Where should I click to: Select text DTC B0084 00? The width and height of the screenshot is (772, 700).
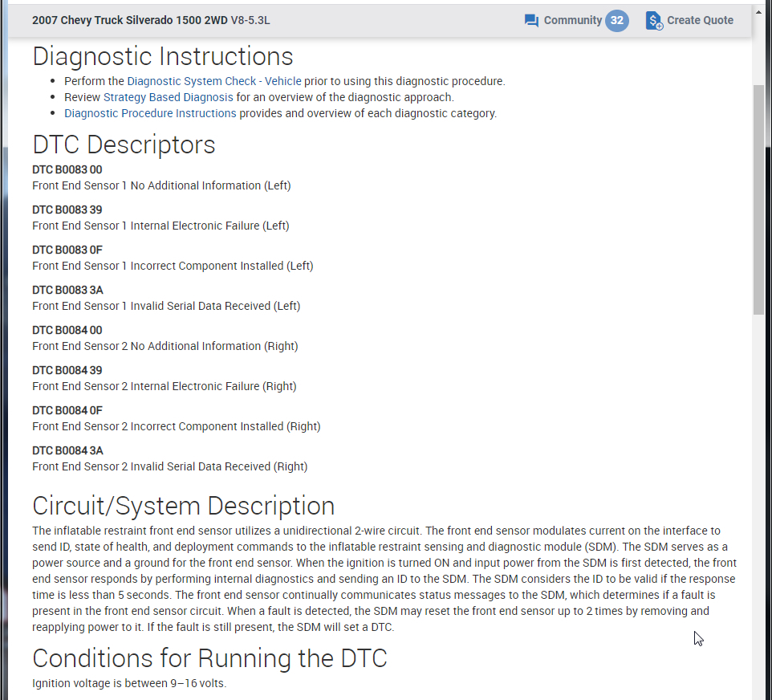click(x=67, y=331)
